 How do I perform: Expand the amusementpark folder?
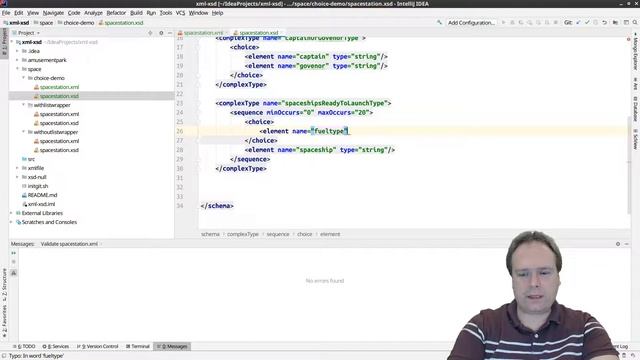pos(18,60)
